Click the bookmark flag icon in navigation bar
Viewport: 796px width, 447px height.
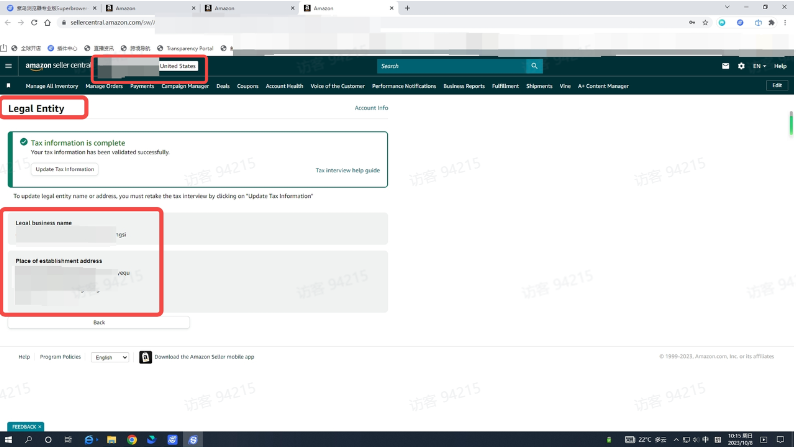point(9,86)
